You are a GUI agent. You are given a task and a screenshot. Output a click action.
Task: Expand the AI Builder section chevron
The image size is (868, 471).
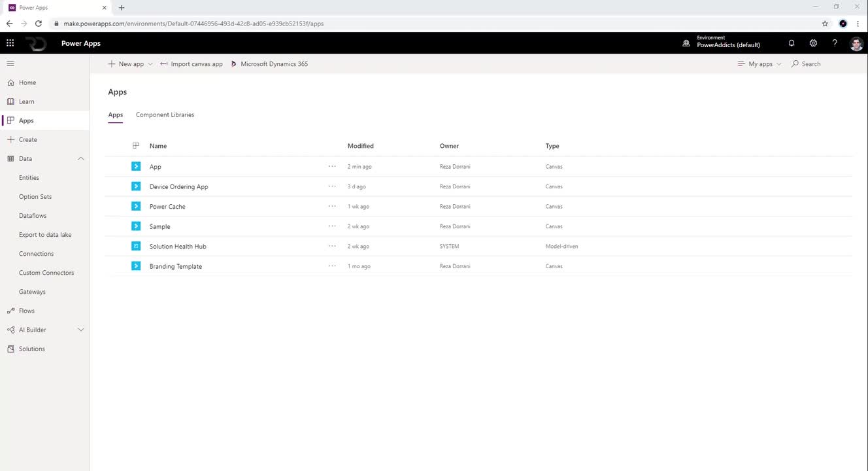pyautogui.click(x=81, y=330)
